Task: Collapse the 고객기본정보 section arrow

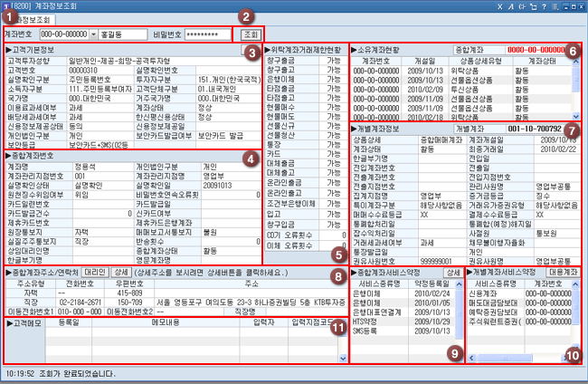Action: 8,51
